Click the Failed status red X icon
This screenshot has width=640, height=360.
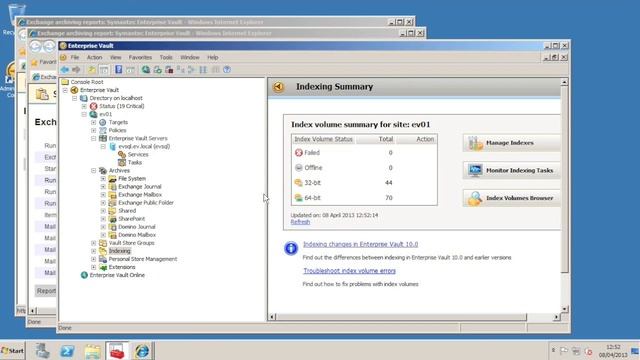(299, 153)
